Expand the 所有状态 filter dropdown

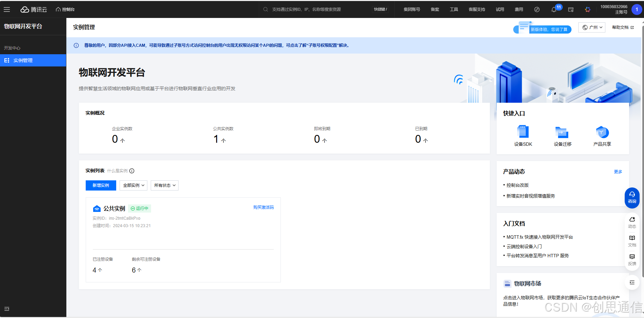pos(165,185)
